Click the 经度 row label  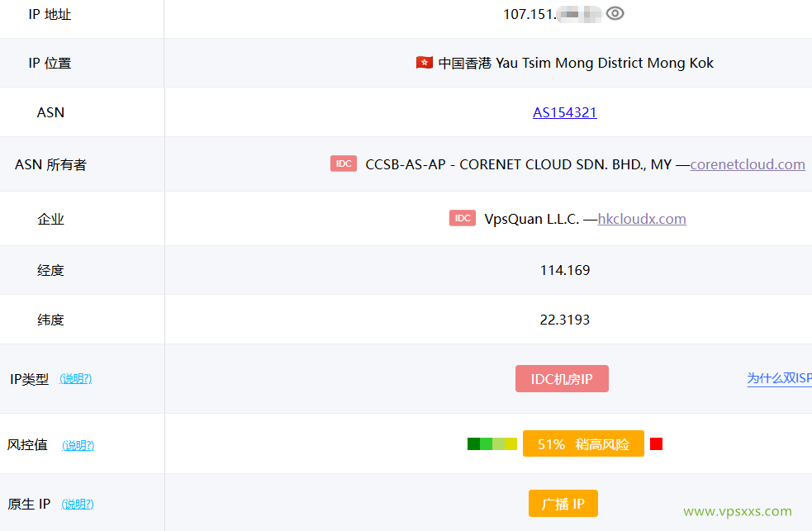pos(50,270)
